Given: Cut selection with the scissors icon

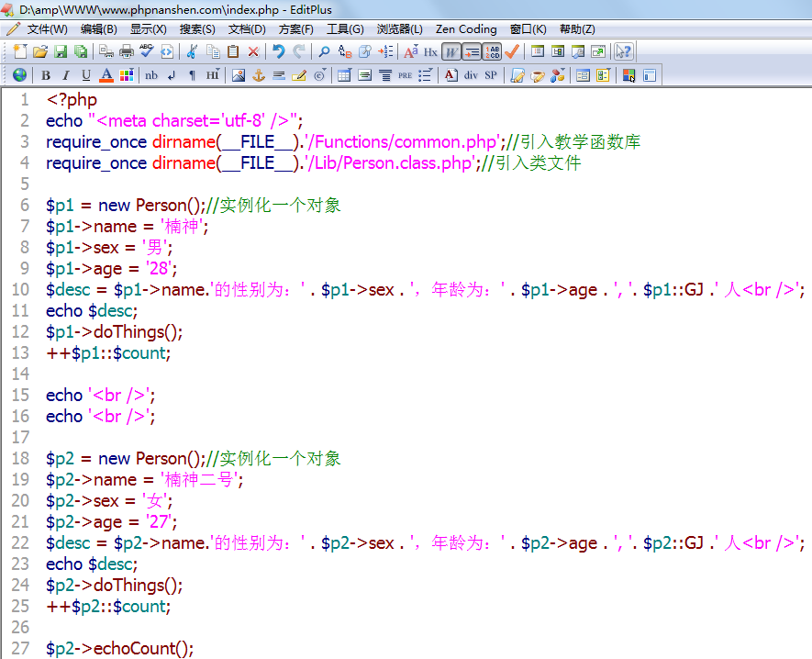Looking at the screenshot, I should coord(192,51).
